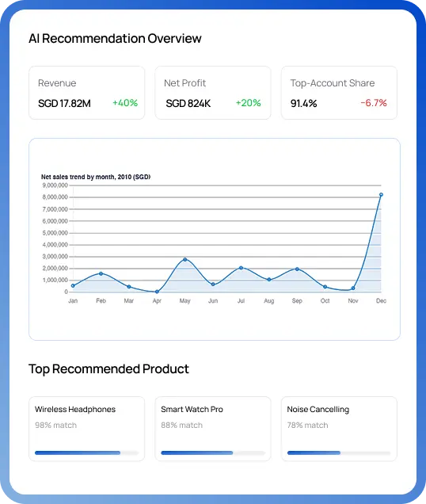426x504 pixels.
Task: Select the June data point on chart
Action: click(213, 284)
